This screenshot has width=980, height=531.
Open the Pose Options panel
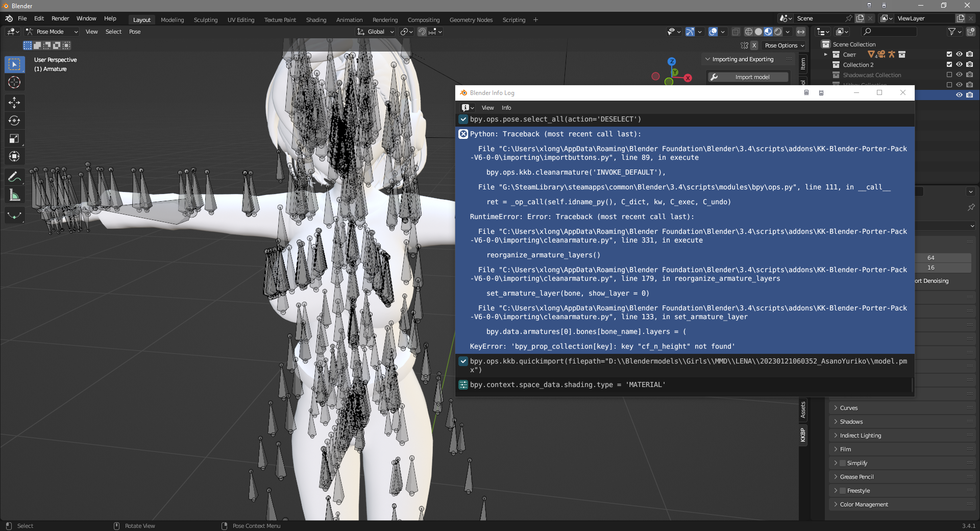click(783, 45)
